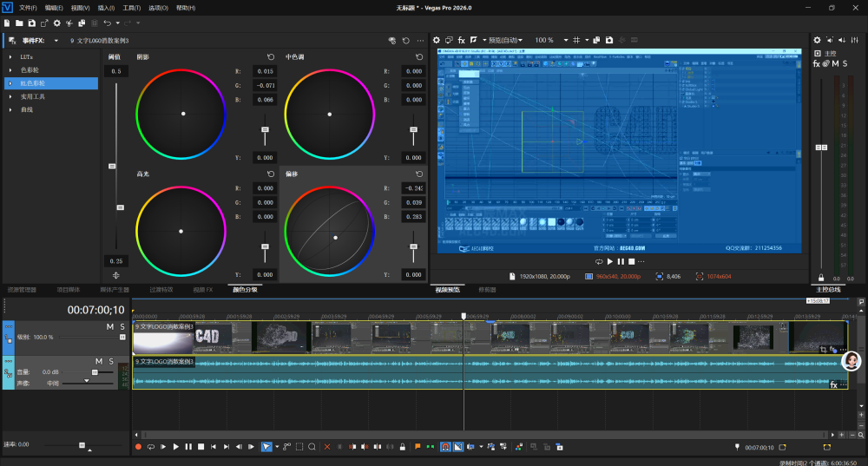This screenshot has height=466, width=868.
Task: Insert a marker with the orange flag
Action: [418, 447]
